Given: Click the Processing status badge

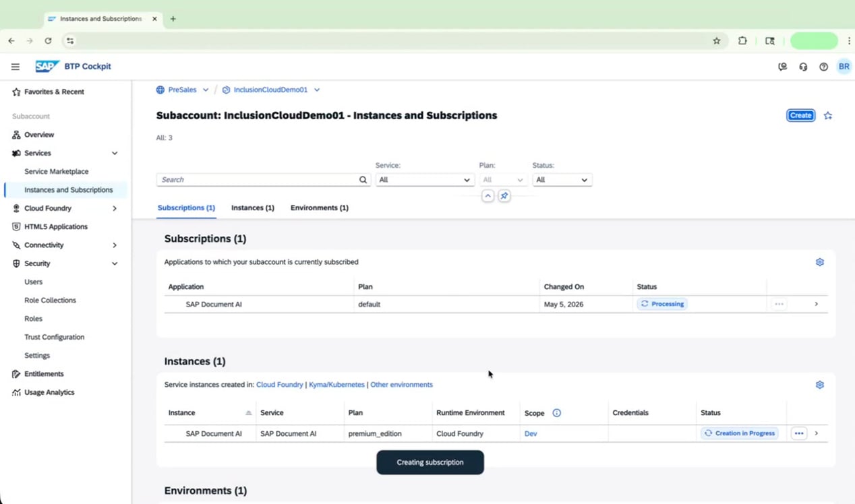Looking at the screenshot, I should (662, 304).
